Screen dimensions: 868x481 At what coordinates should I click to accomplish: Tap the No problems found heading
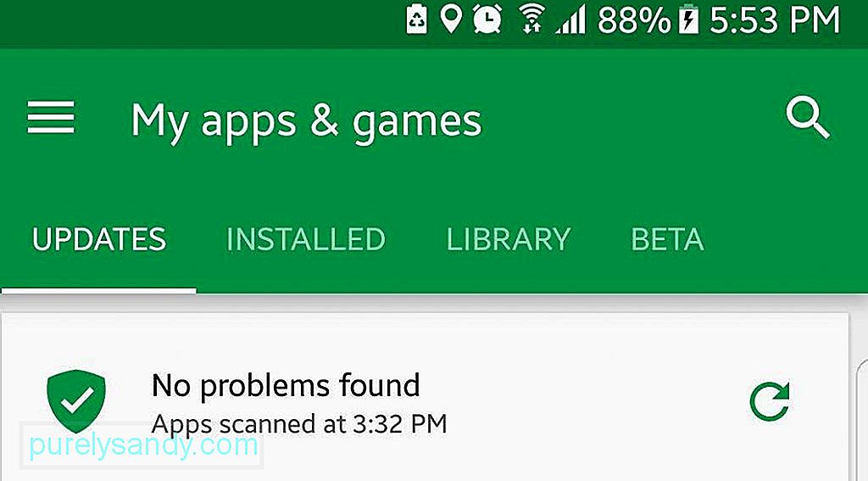pos(286,386)
